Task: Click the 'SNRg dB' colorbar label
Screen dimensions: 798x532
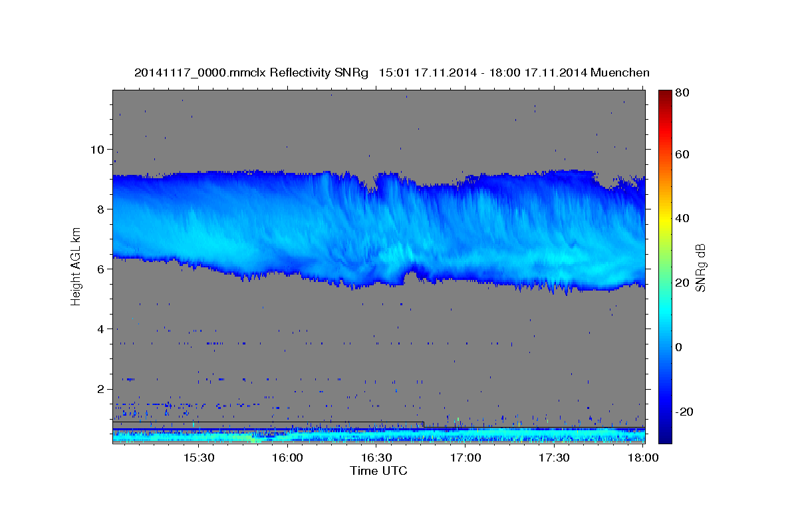Action: [700, 267]
